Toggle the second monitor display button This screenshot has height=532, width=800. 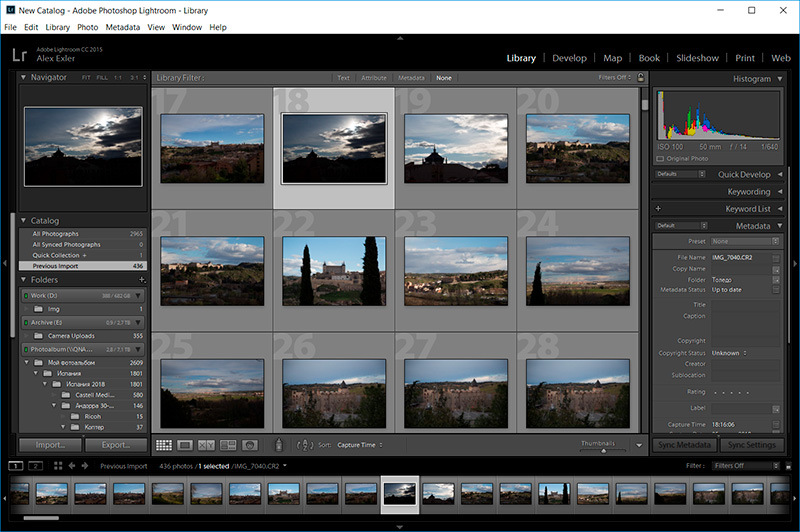[x=35, y=466]
